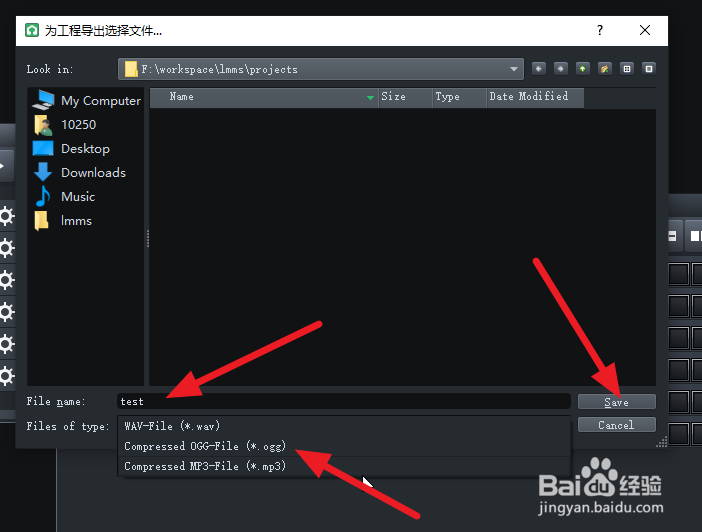
Task: Click the fourth gear icon in the background track list
Action: tap(6, 312)
